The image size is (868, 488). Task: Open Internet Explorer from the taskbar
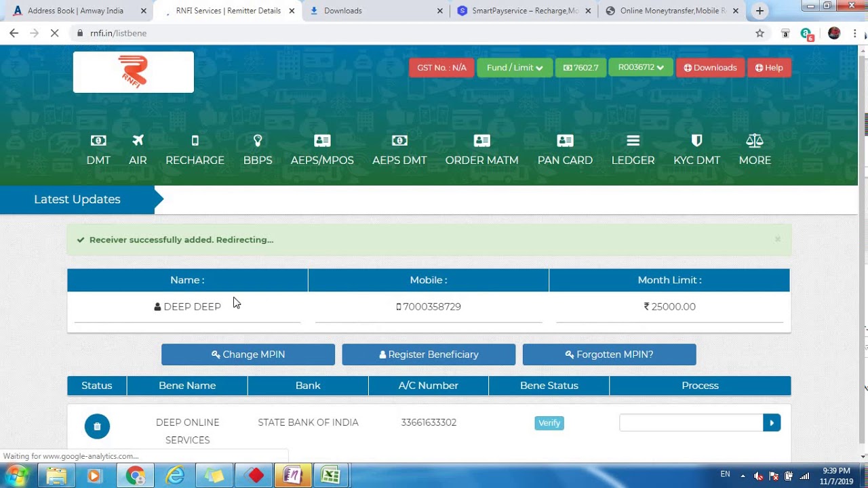point(175,476)
